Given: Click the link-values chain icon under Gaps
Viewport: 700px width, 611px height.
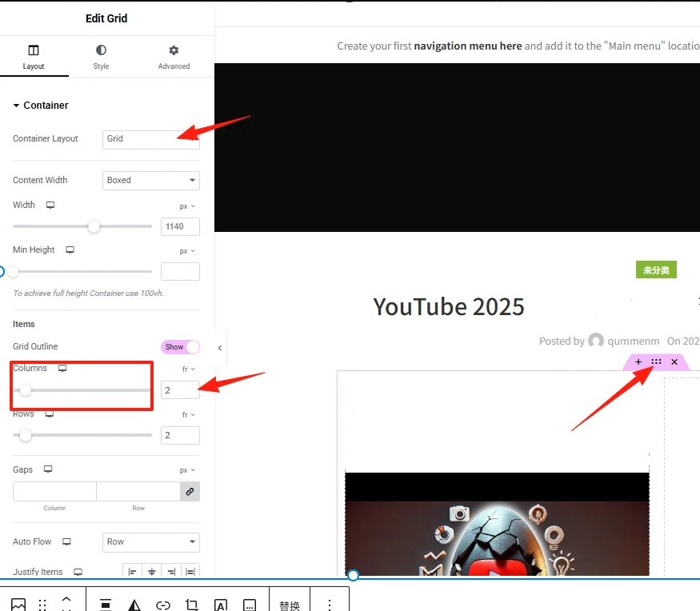Looking at the screenshot, I should 190,491.
